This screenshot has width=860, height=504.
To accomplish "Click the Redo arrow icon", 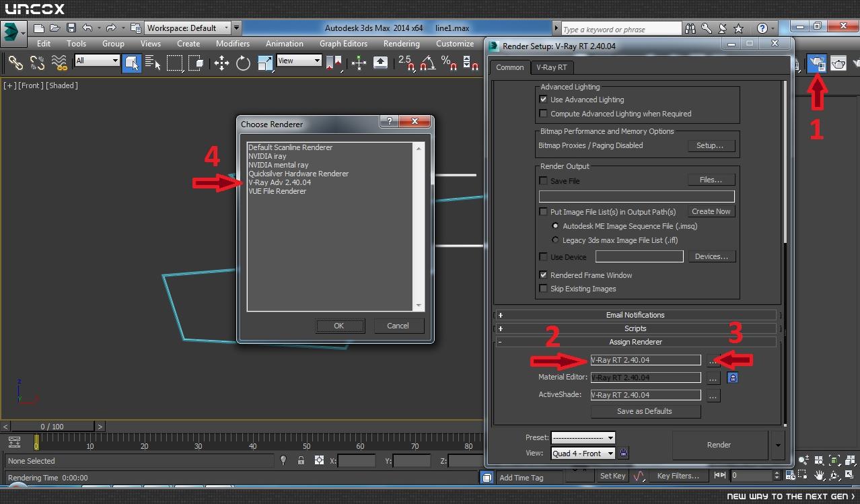I will [111, 28].
